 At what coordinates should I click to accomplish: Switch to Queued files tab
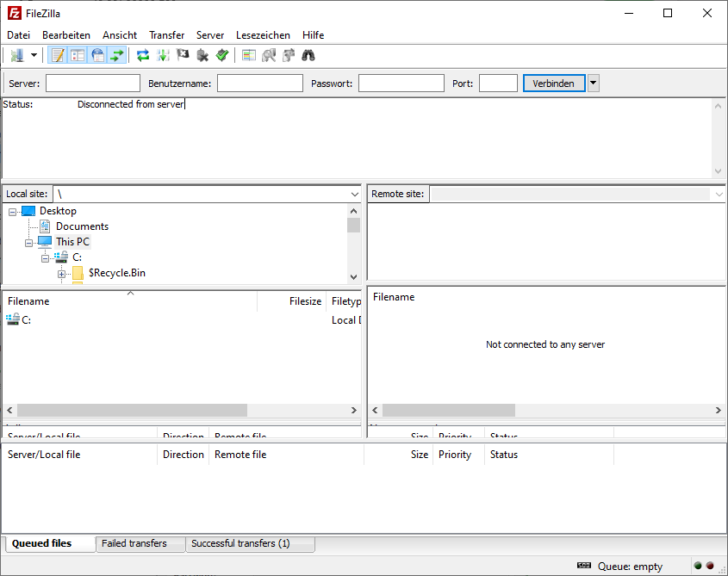(51, 543)
